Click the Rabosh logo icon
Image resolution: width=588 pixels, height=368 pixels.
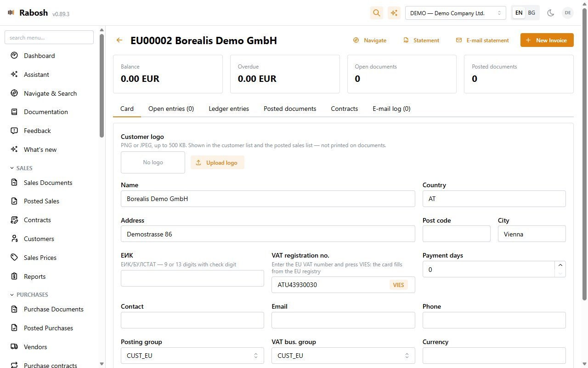[x=11, y=13]
